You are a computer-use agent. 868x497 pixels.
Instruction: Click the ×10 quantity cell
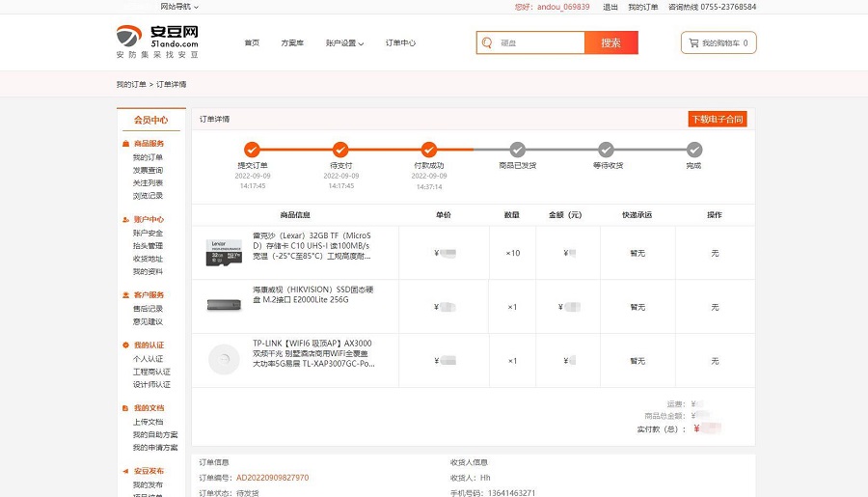coord(513,253)
